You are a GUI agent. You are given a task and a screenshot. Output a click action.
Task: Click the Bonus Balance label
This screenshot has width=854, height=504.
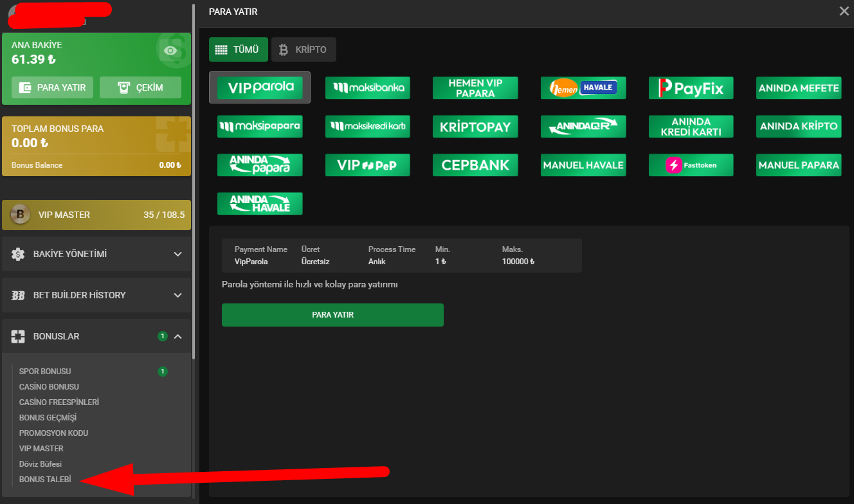coord(37,165)
